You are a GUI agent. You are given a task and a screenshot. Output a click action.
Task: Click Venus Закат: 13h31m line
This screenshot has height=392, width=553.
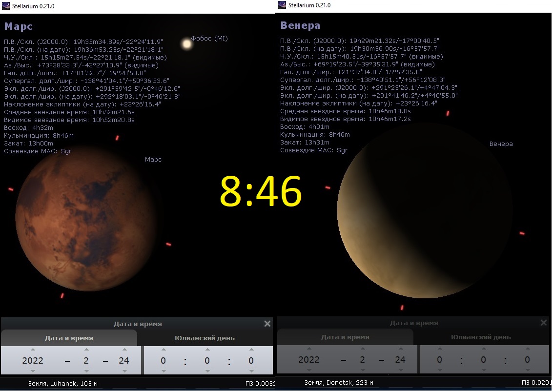point(305,142)
